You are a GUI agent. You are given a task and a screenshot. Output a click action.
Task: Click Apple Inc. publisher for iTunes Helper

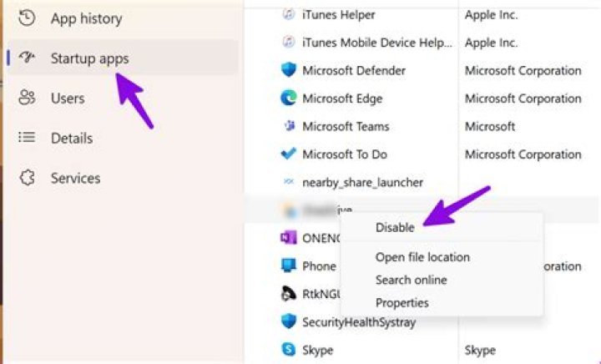pyautogui.click(x=492, y=15)
